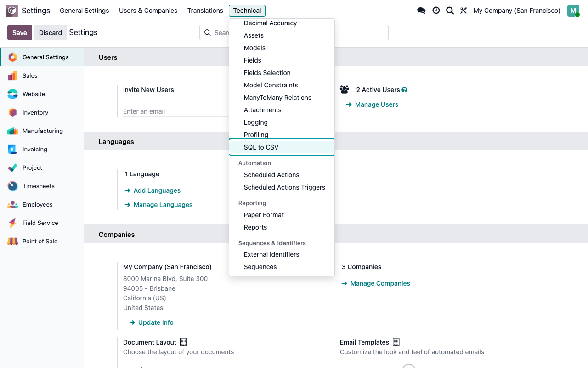Open the Sales app settings icon
Image resolution: width=588 pixels, height=368 pixels.
pos(13,75)
